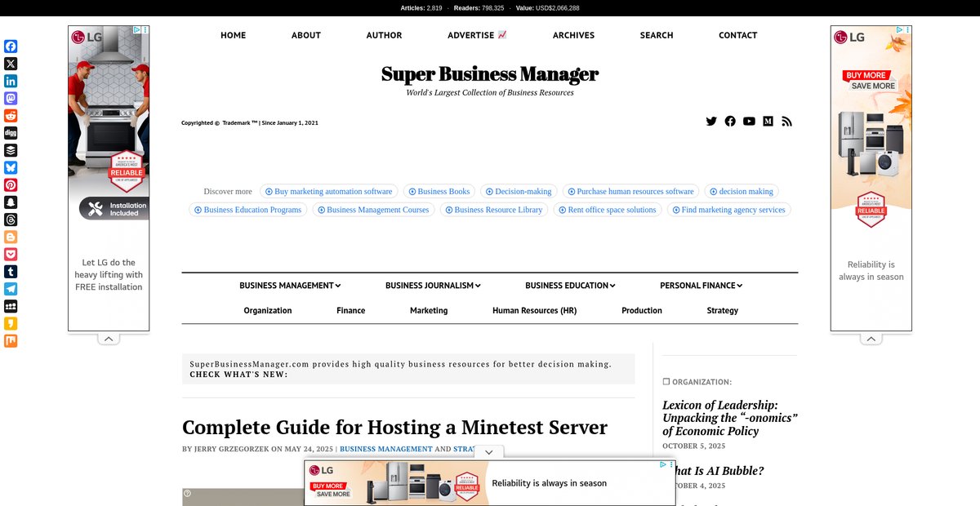Viewport: 980px width, 506px height.
Task: Select 'Business Management Courses' pill
Action: (373, 210)
